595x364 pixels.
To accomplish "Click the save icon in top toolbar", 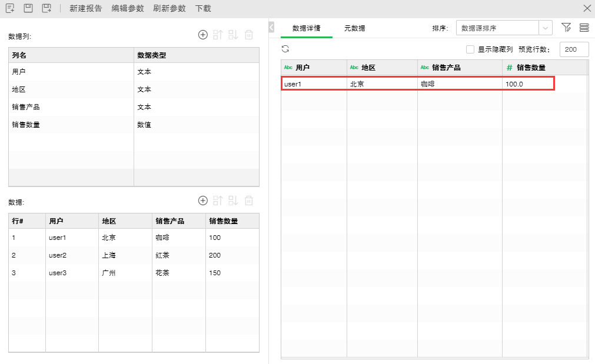I will click(28, 8).
